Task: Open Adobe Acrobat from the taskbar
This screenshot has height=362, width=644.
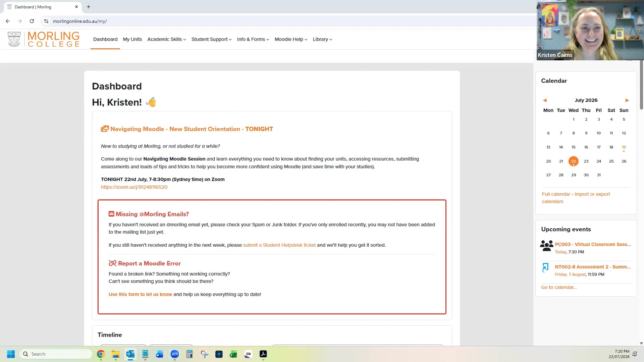Action: coord(263,354)
